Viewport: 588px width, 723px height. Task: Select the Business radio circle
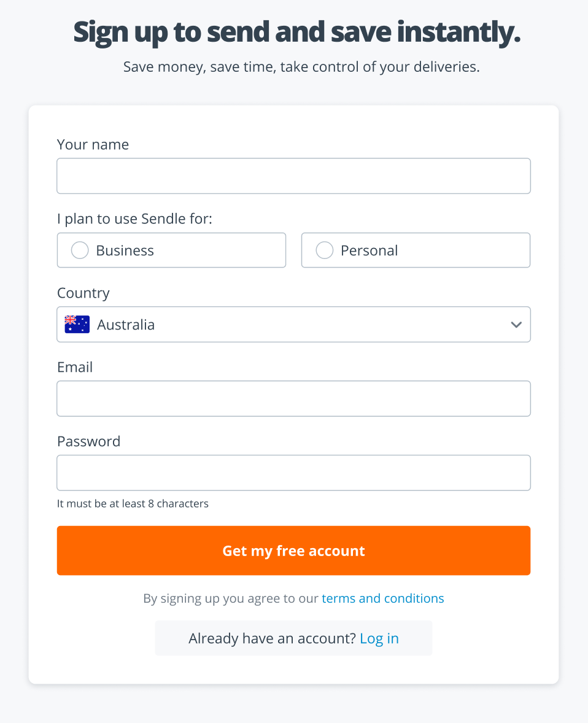pyautogui.click(x=80, y=250)
